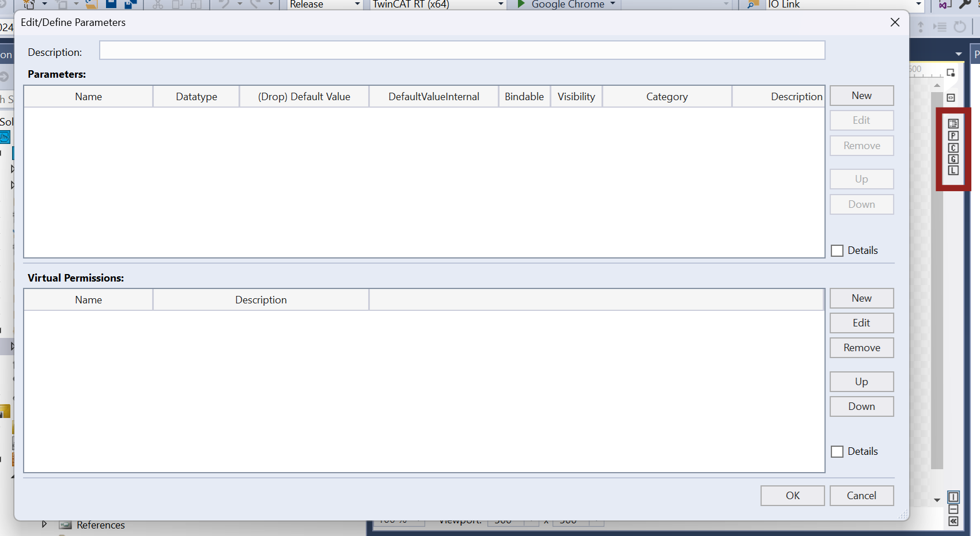Image resolution: width=980 pixels, height=536 pixels.
Task: Click the search icon beside IO Link
Action: tap(752, 4)
